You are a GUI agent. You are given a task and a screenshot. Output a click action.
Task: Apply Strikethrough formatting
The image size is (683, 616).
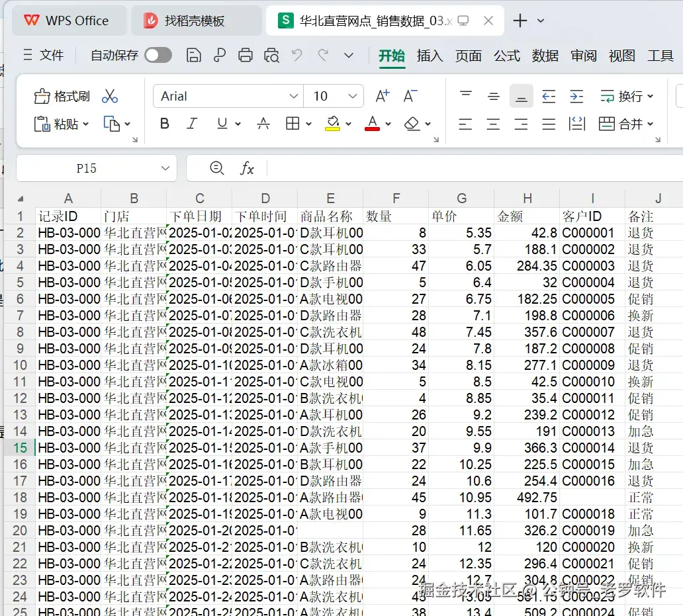coord(263,124)
